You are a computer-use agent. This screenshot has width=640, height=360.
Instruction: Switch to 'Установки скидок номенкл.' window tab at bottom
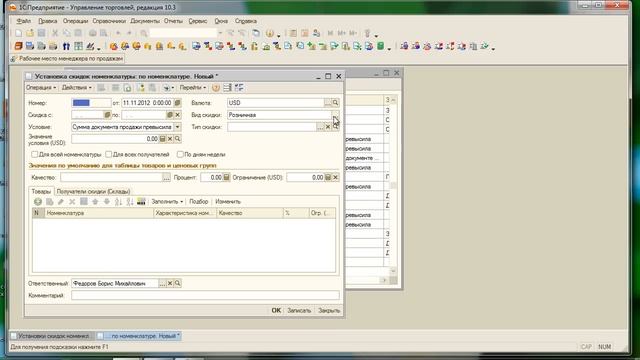tap(53, 336)
